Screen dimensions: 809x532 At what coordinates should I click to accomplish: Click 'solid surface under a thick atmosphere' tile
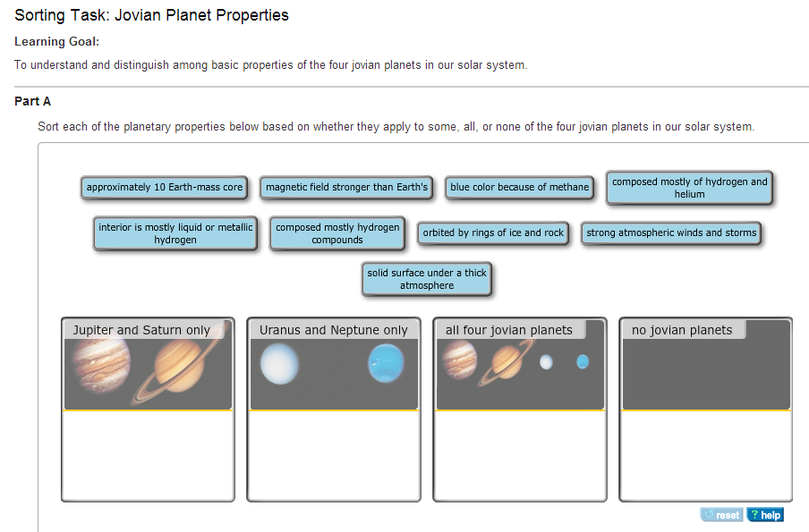427,279
